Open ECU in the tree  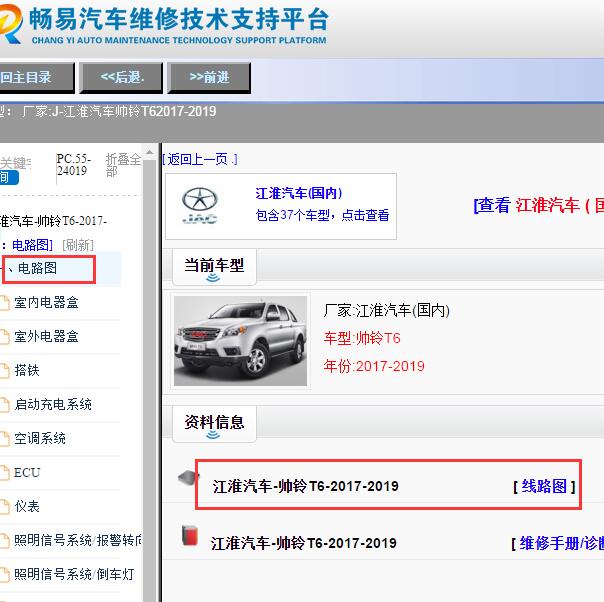27,473
